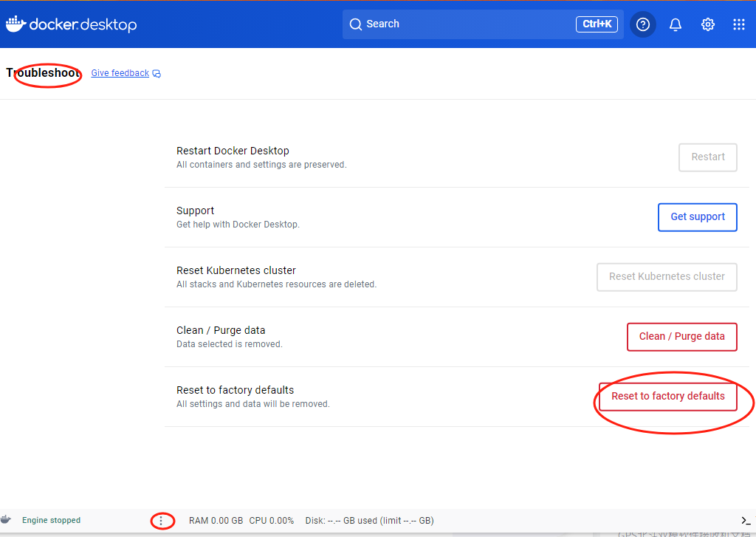The height and width of the screenshot is (537, 756).
Task: Click the Docker whale logo in header
Action: click(x=16, y=24)
